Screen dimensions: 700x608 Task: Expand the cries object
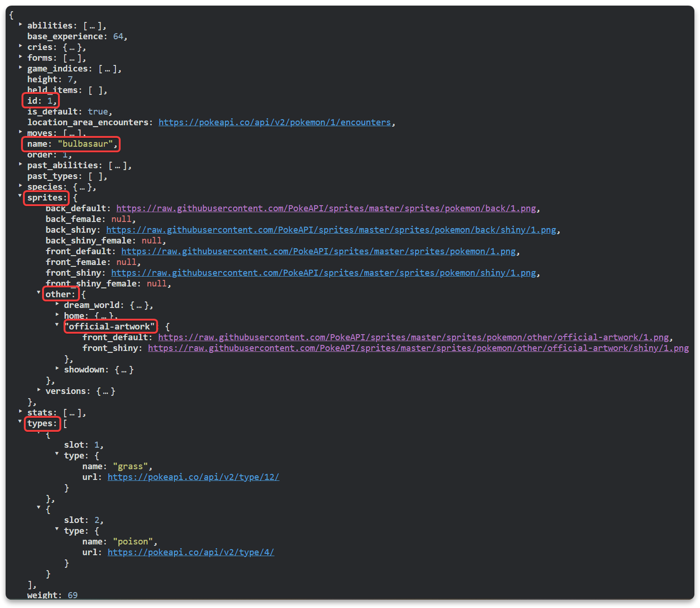coord(21,47)
